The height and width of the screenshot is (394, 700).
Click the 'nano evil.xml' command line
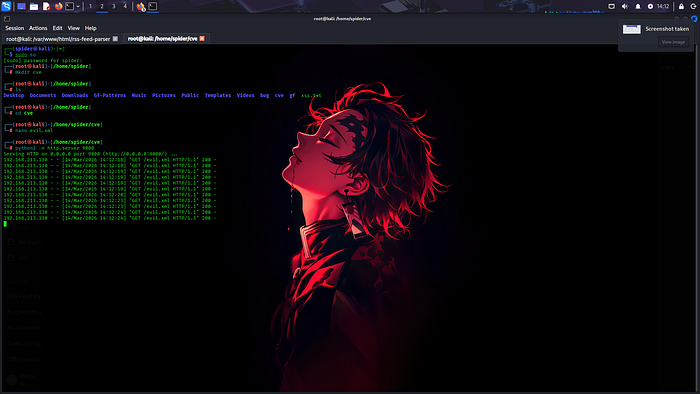coord(34,131)
